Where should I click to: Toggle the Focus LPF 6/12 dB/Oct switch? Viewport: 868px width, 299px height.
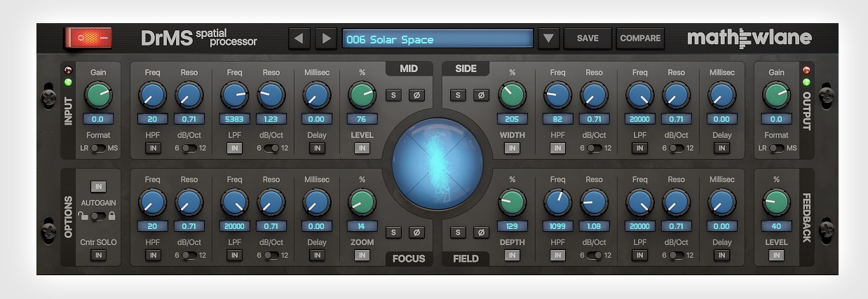(x=271, y=256)
